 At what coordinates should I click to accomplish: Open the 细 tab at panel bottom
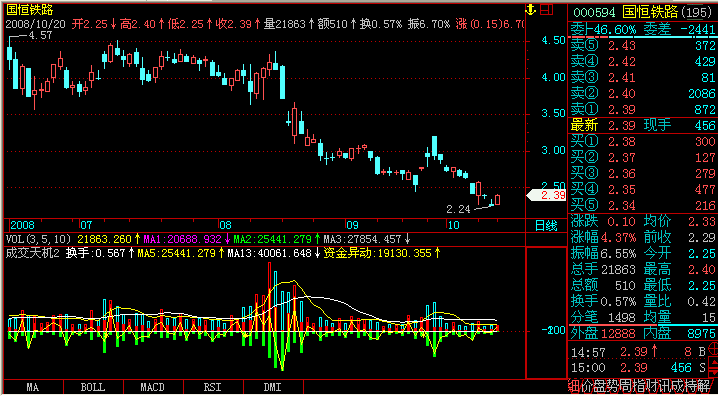pyautogui.click(x=574, y=386)
